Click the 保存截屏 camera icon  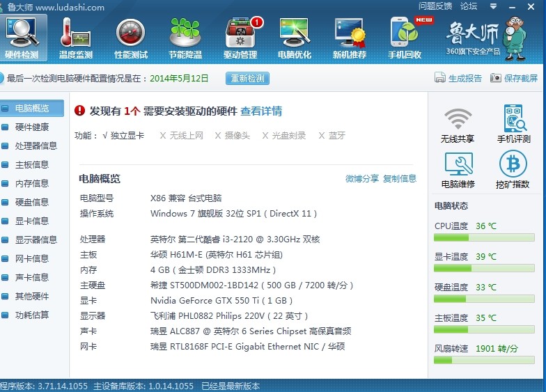pos(496,78)
